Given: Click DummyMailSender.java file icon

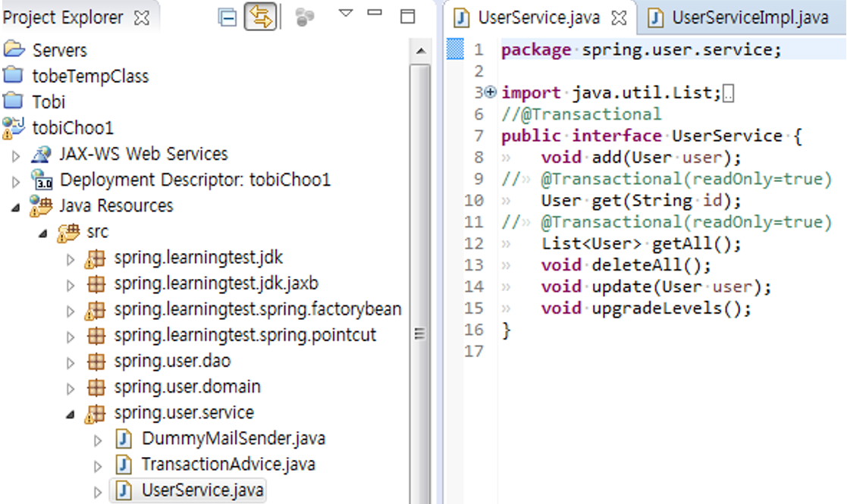Looking at the screenshot, I should (x=124, y=439).
